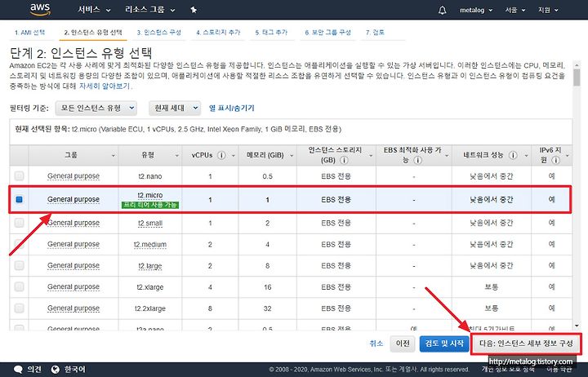
Task: Click the t2.micro type label
Action: [150, 195]
